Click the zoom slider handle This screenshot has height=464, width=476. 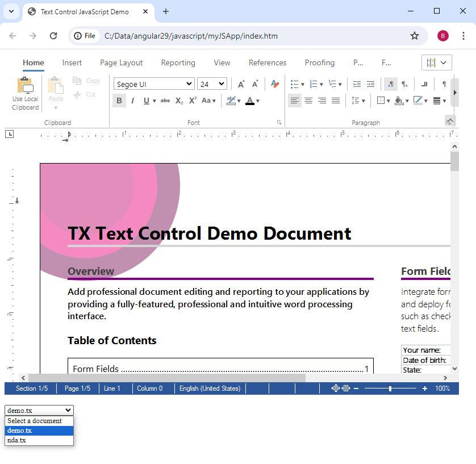click(390, 388)
